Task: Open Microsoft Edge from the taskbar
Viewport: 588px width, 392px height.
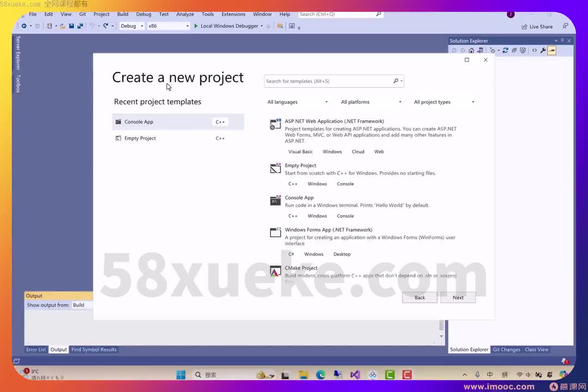Action: [321, 375]
